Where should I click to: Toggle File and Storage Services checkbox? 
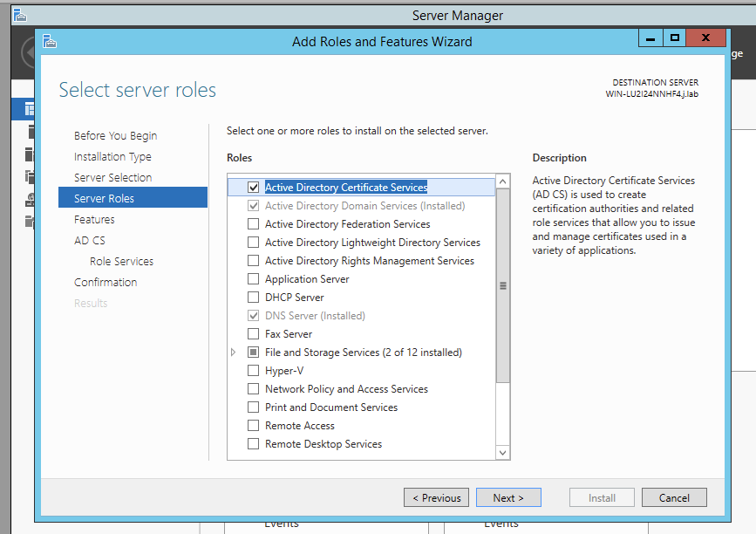tap(253, 353)
